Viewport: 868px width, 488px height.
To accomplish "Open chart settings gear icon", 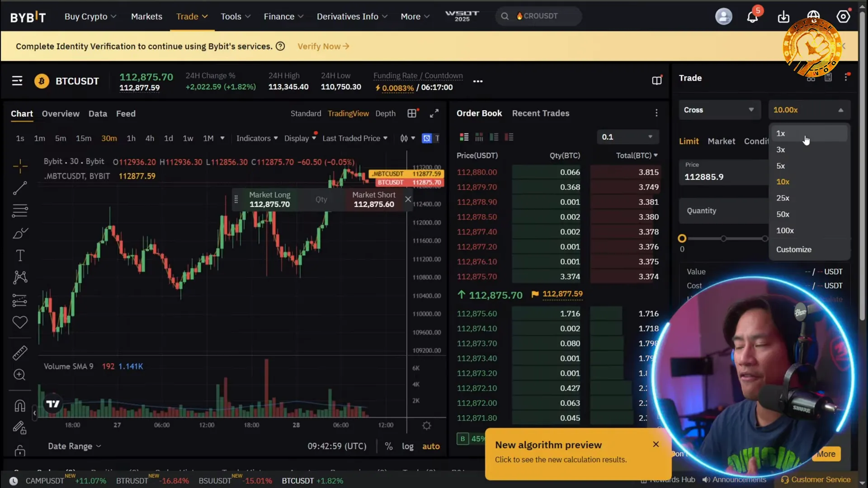I will point(426,426).
